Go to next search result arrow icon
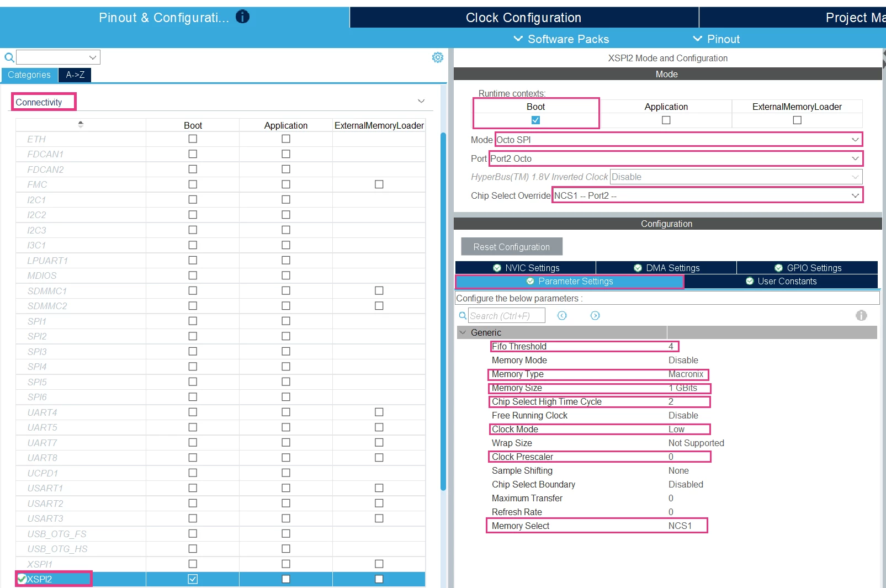The width and height of the screenshot is (886, 588). (595, 315)
